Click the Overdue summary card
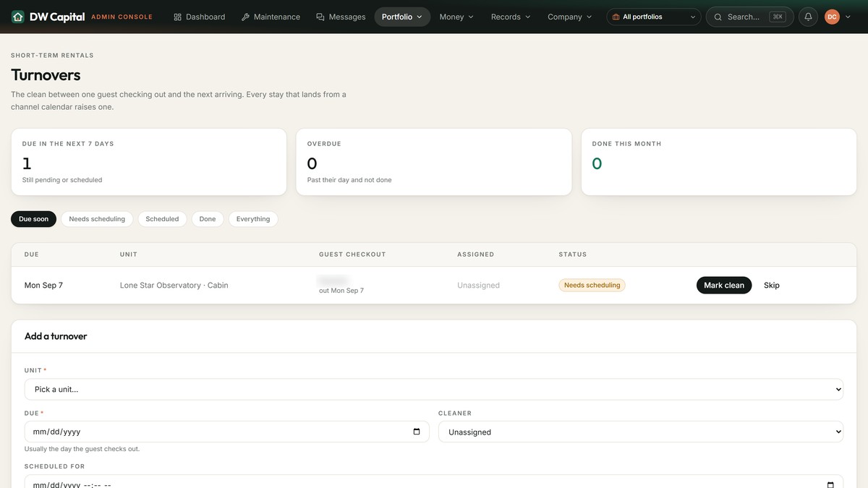Image resolution: width=868 pixels, height=488 pixels. 433,162
